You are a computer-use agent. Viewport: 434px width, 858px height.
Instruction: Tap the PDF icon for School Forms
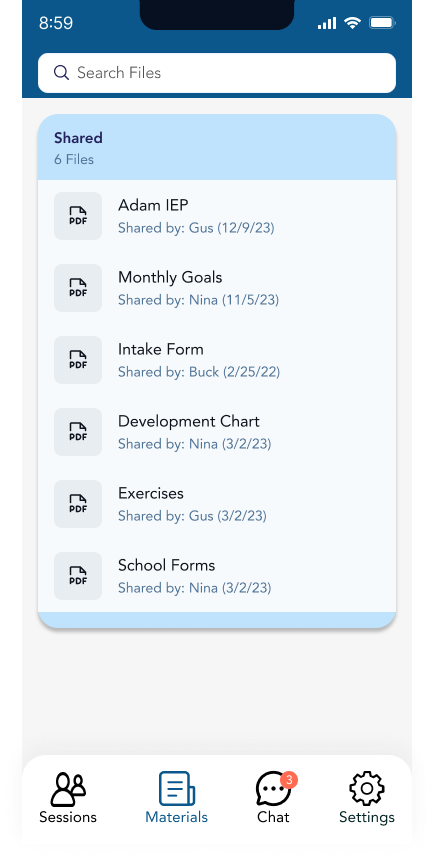[78, 576]
